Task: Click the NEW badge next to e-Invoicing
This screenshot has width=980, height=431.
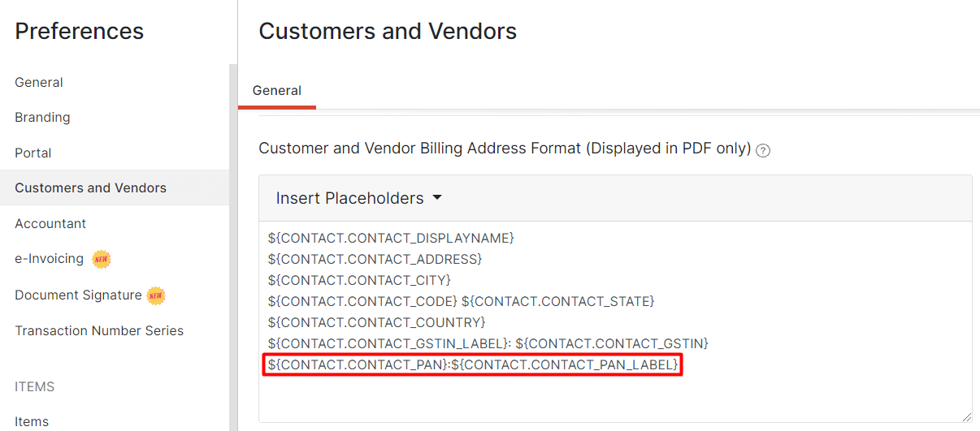Action: (101, 260)
